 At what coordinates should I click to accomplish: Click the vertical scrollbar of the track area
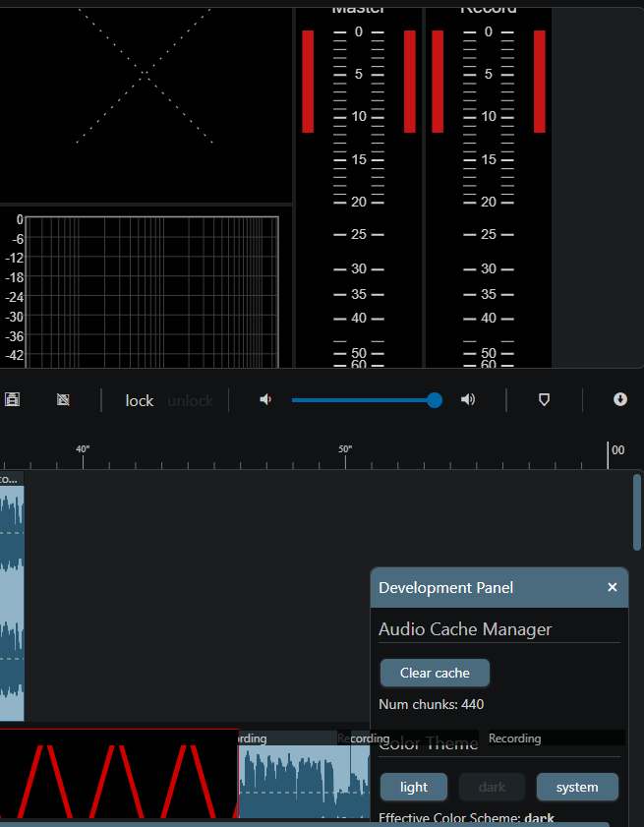pyautogui.click(x=637, y=512)
